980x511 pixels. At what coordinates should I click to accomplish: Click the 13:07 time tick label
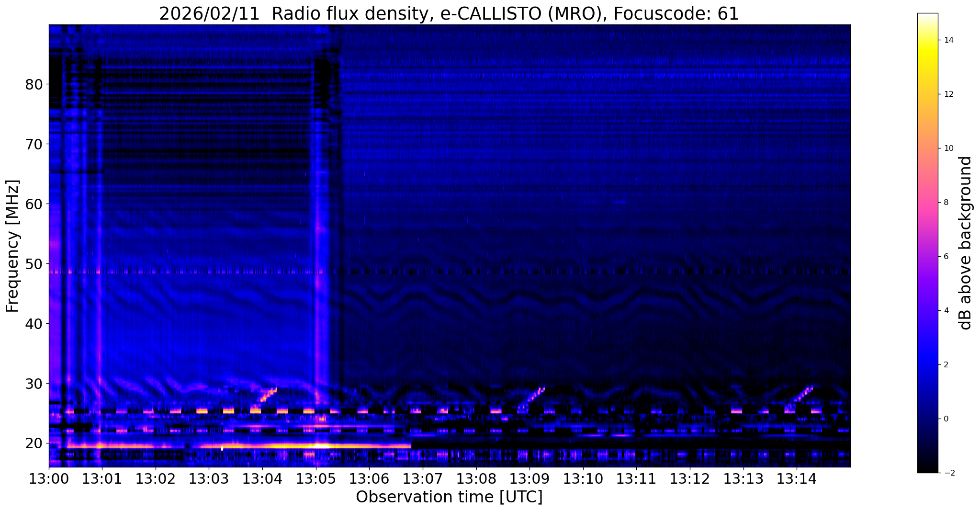423,479
